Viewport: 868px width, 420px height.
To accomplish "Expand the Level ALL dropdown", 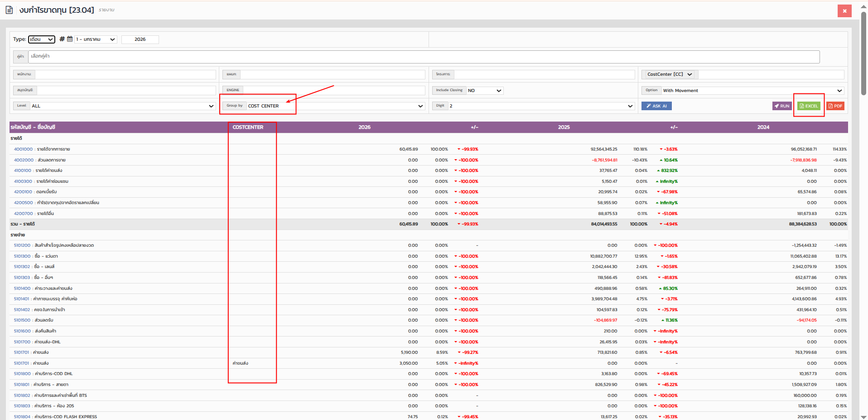I will (122, 106).
